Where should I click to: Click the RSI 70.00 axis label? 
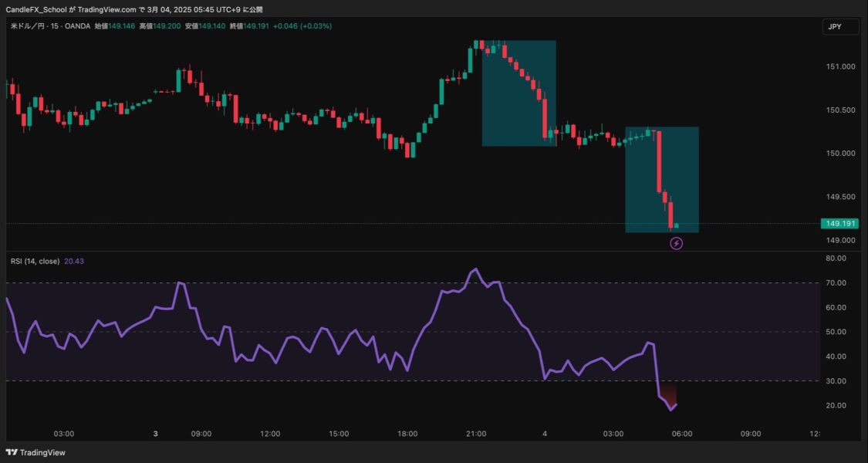click(x=836, y=283)
